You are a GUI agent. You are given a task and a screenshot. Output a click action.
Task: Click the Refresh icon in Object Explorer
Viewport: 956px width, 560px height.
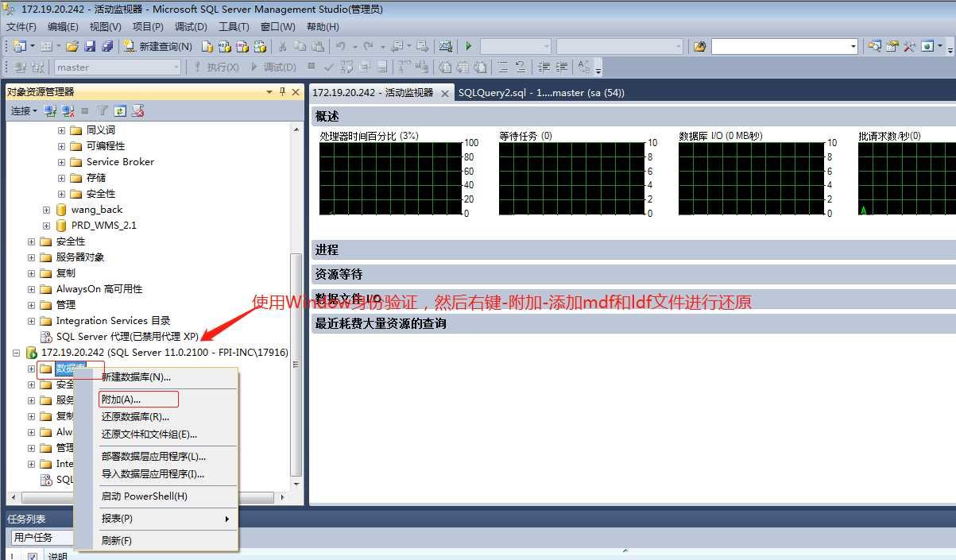pyautogui.click(x=120, y=111)
